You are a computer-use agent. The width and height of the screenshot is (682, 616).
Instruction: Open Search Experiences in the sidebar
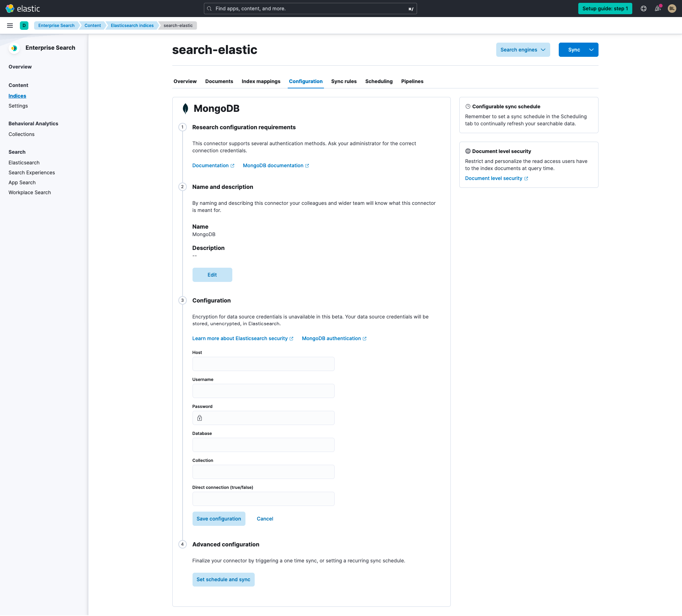[x=32, y=173]
